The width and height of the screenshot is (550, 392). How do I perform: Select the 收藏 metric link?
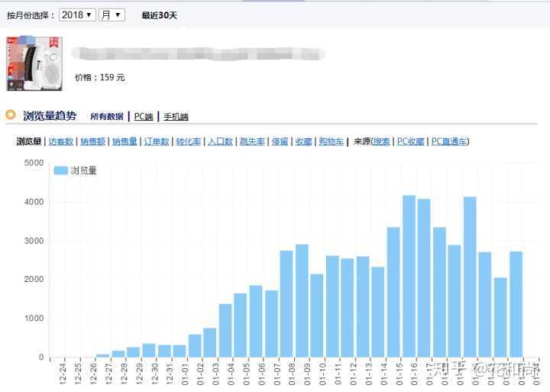(303, 141)
